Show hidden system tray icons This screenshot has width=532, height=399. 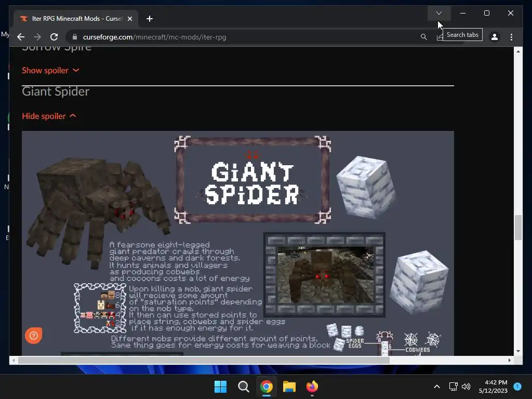(x=437, y=387)
